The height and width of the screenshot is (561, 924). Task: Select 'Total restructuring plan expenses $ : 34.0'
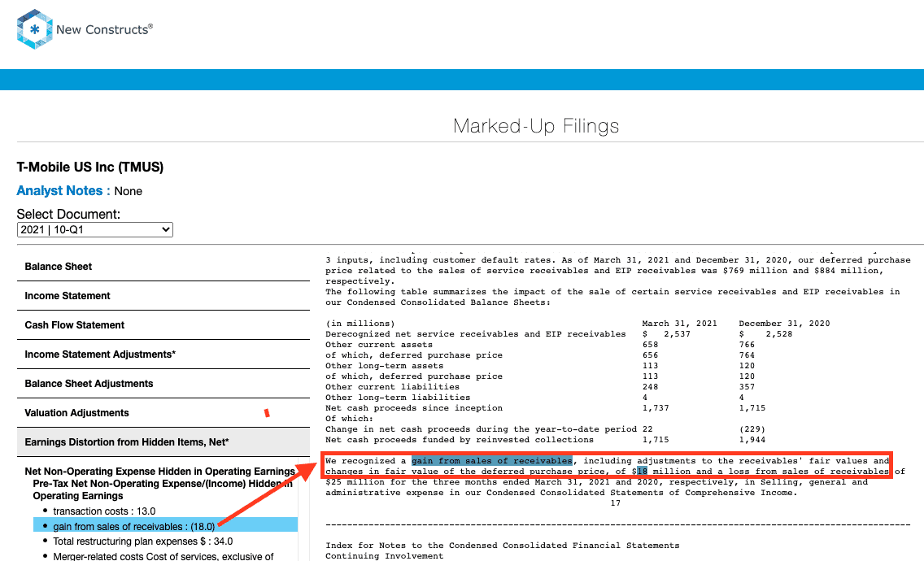(142, 541)
